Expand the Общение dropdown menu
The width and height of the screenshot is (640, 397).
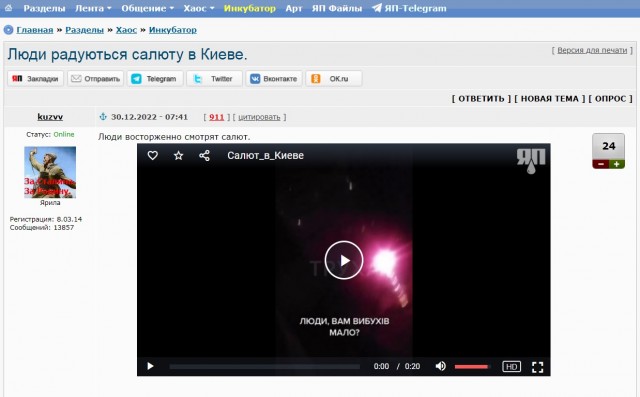tap(147, 8)
